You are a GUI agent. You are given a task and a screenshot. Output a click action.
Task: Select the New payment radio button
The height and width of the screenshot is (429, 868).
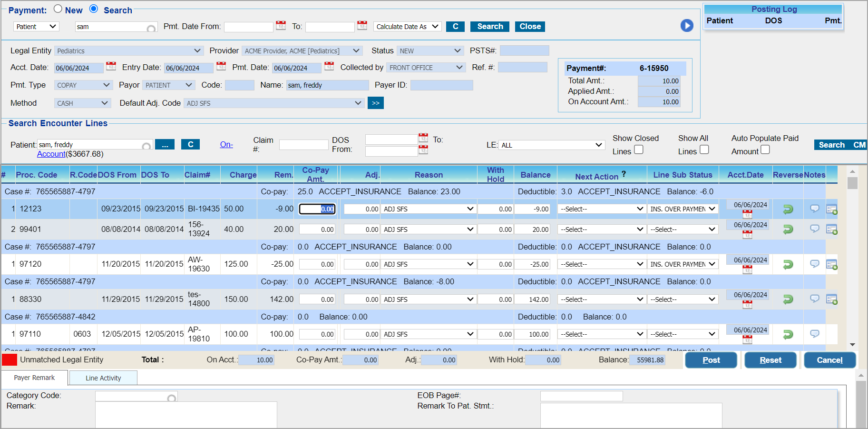point(58,9)
